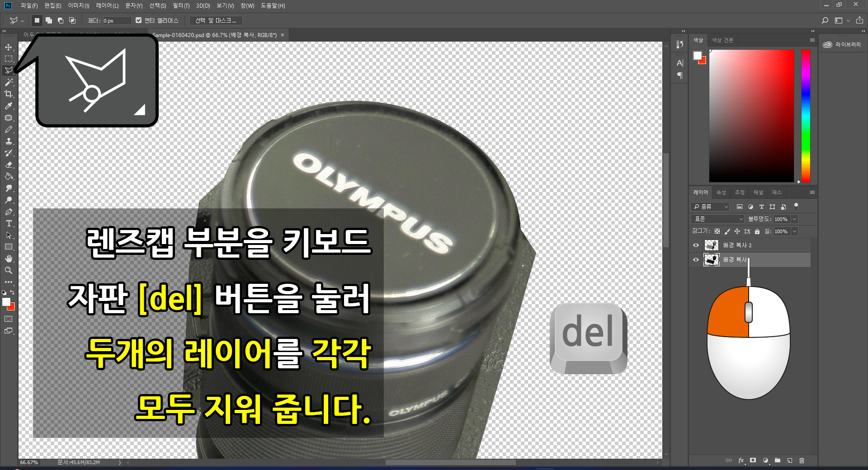This screenshot has height=470, width=868.
Task: Toggle filter for pixel layers
Action: pos(740,207)
